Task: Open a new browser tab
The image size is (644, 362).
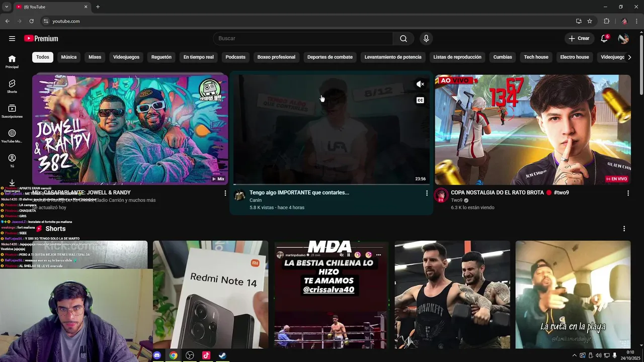Action: tap(98, 7)
